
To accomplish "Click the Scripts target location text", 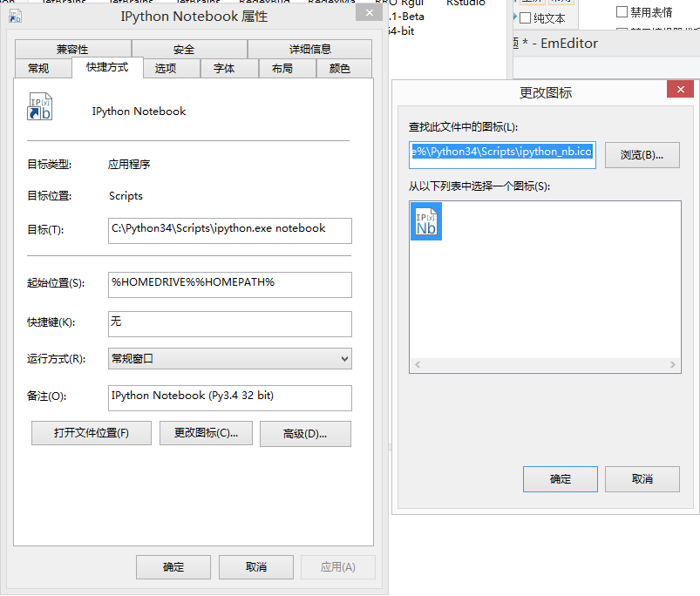I will point(126,196).
